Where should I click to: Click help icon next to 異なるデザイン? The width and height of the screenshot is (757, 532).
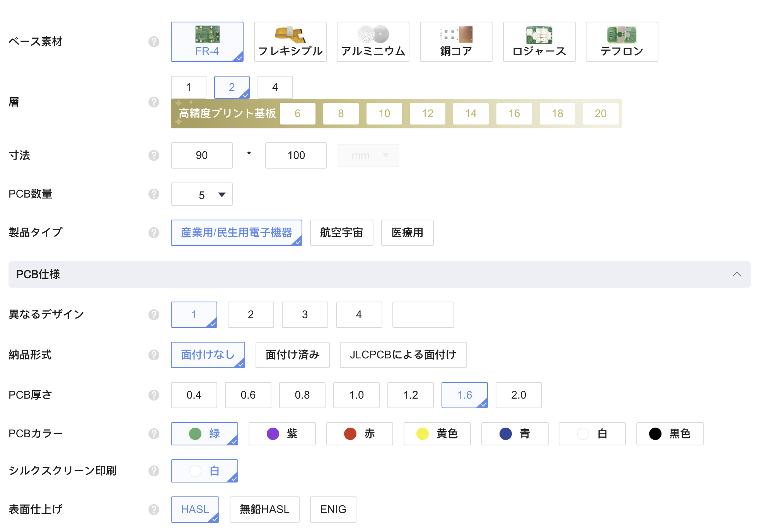pyautogui.click(x=154, y=315)
